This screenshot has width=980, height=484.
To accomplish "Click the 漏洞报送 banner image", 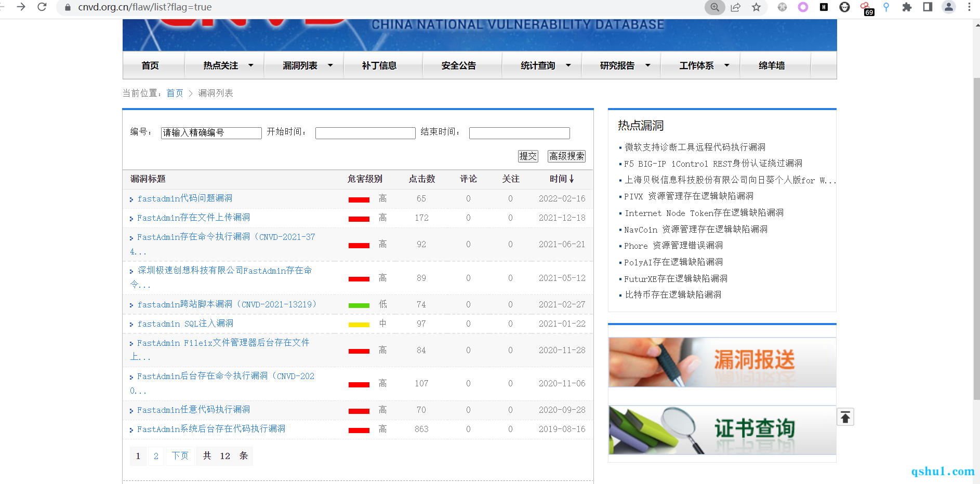I will [x=722, y=362].
